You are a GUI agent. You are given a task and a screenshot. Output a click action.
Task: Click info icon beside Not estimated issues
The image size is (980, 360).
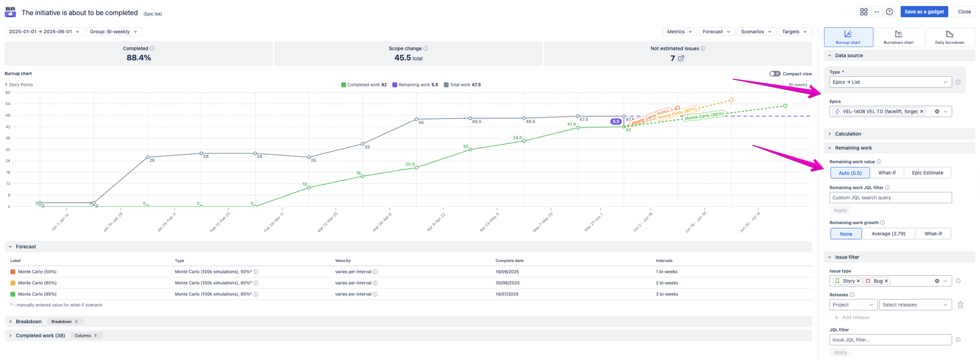coord(703,48)
